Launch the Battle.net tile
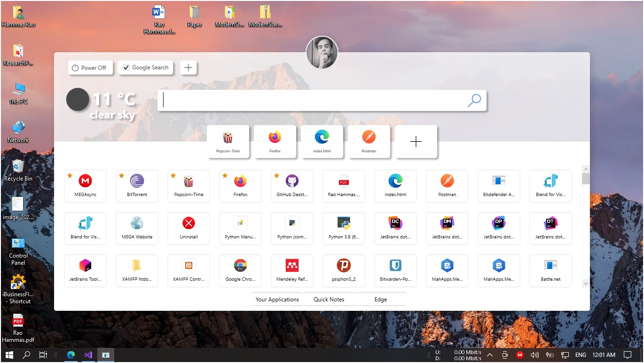644x363 pixels. 550,270
